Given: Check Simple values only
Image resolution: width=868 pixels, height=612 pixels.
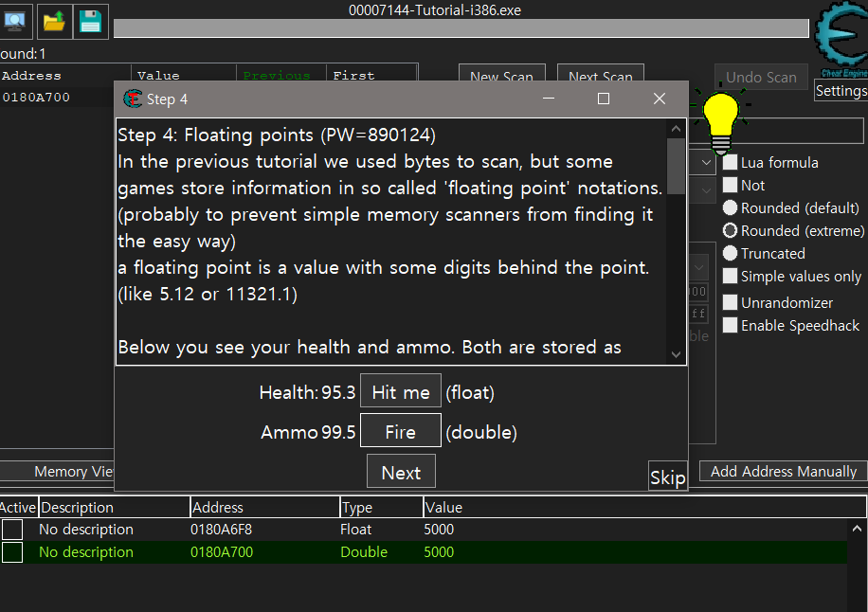Looking at the screenshot, I should pos(731,276).
